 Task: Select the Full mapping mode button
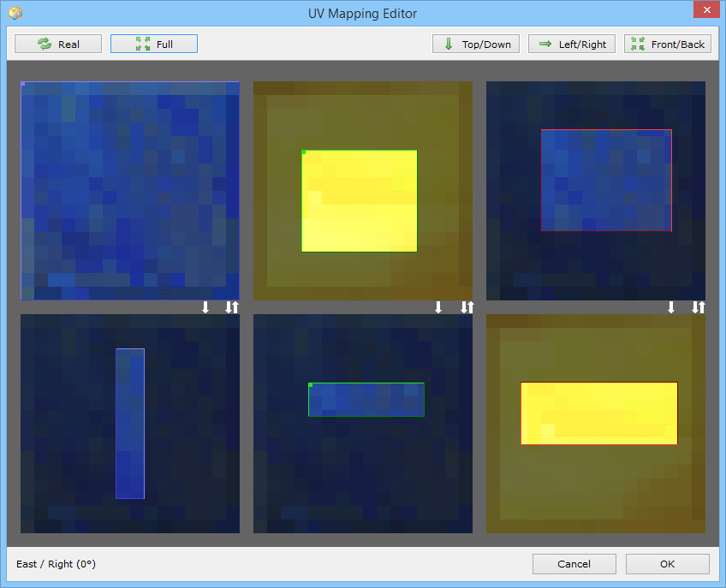click(154, 45)
